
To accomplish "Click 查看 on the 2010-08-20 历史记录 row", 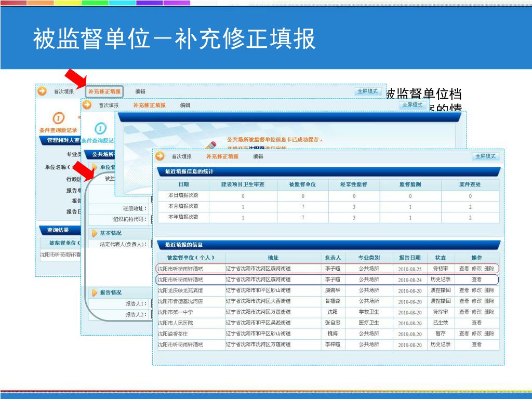I will (x=476, y=344).
